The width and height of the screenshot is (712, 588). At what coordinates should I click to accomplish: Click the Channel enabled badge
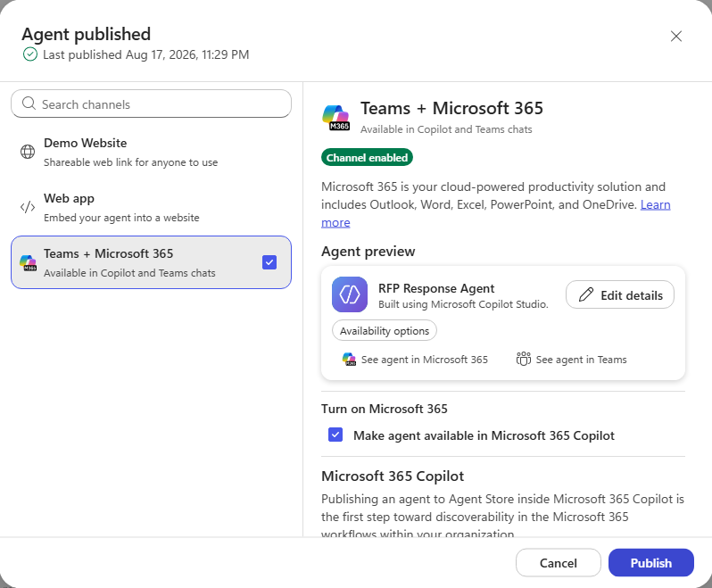click(367, 158)
